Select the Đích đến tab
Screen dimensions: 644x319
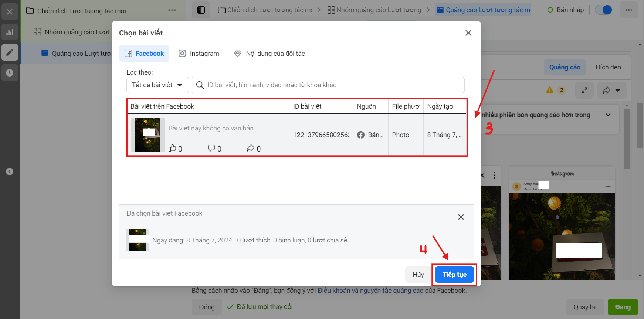[608, 67]
